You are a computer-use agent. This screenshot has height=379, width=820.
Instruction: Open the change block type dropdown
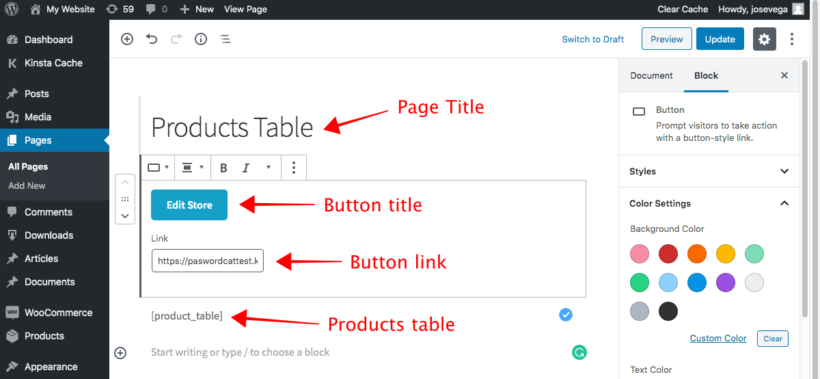point(157,167)
